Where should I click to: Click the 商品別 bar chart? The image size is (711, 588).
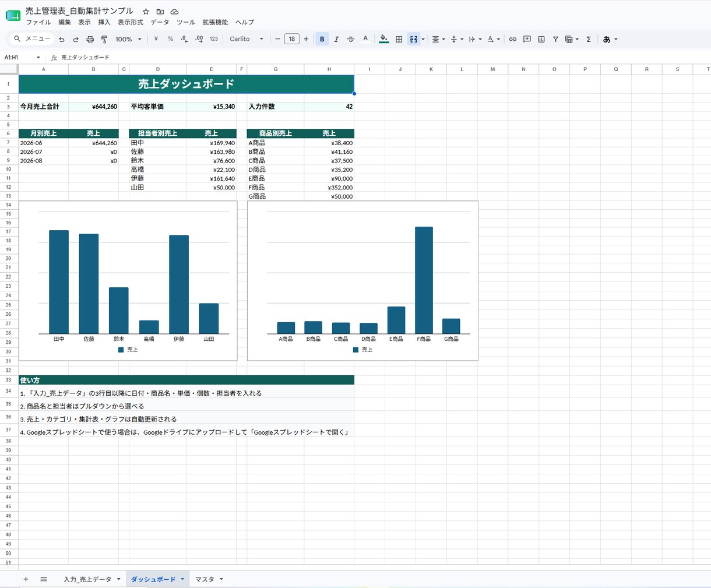pos(362,281)
